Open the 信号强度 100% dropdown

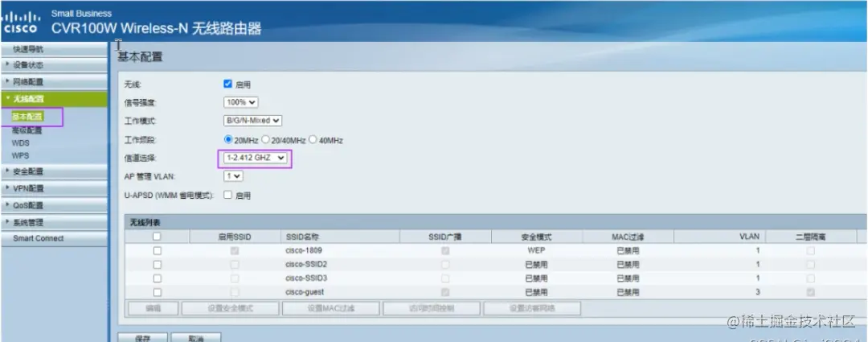pyautogui.click(x=241, y=102)
